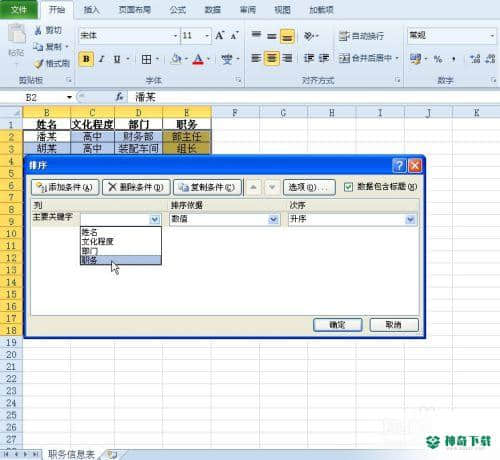The image size is (500, 460).
Task: Toggle the bottom vertical align button
Action: coord(287,36)
